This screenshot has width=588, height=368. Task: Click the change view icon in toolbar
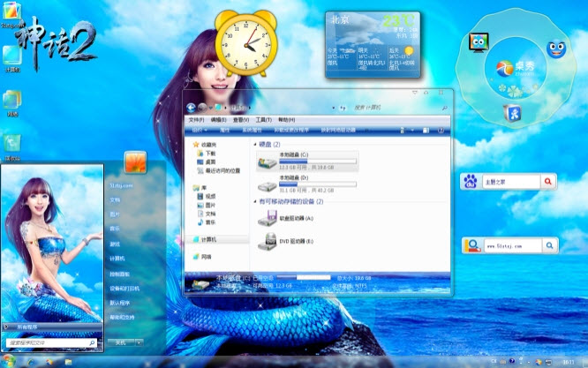(403, 131)
